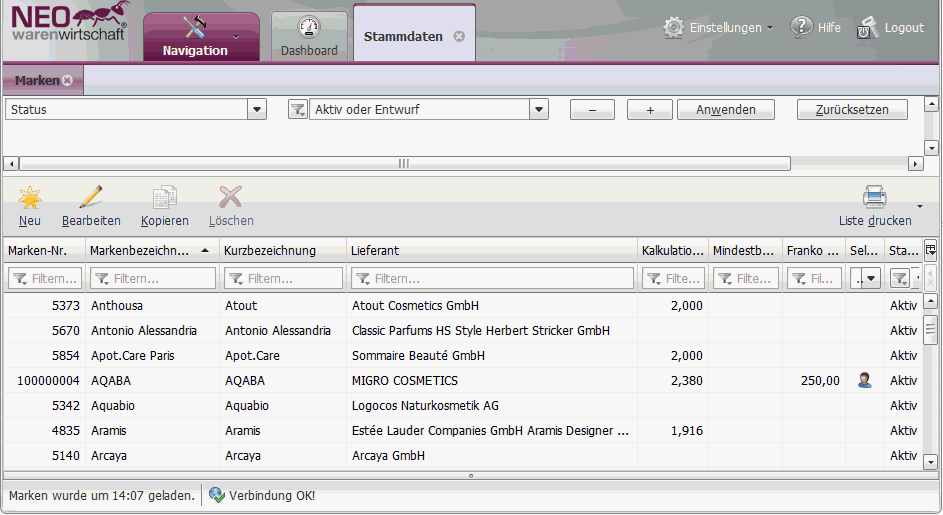The height and width of the screenshot is (515, 943).
Task: Click Markenbezeichnung filter input
Action: [x=153, y=279]
